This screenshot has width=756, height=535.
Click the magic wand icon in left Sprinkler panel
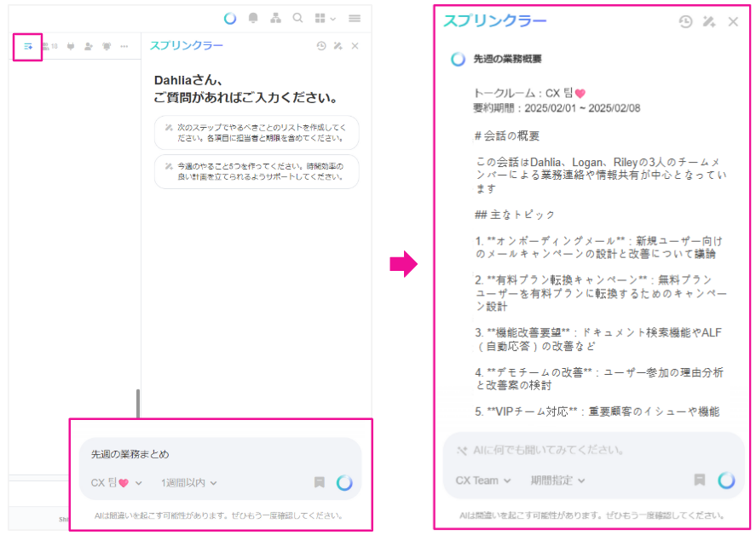[338, 46]
